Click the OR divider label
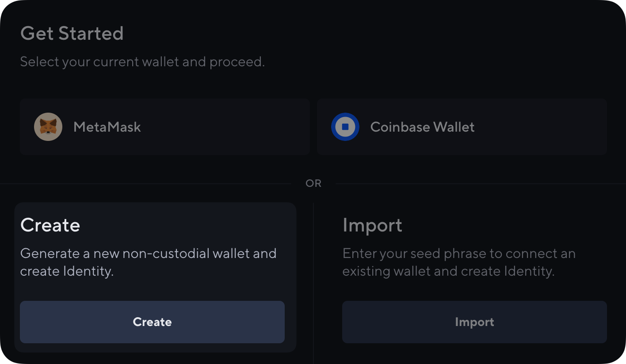Screen dimensions: 626x364 coord(313,183)
